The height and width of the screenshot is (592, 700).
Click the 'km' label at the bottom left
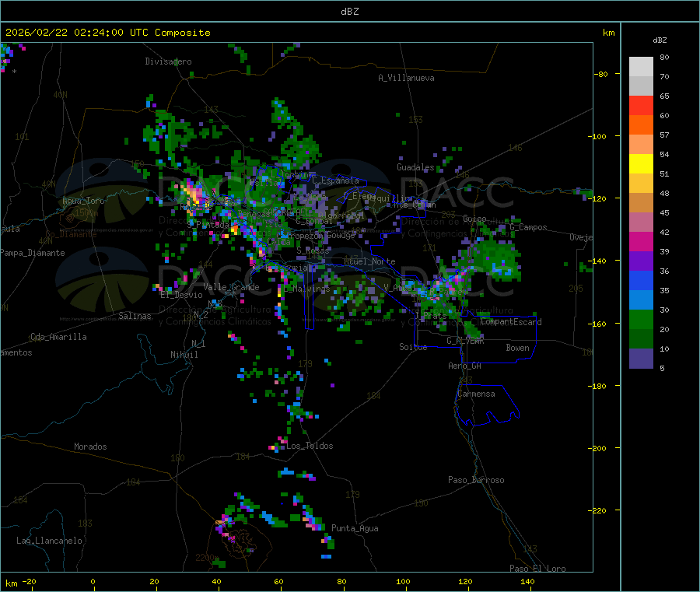click(x=11, y=583)
